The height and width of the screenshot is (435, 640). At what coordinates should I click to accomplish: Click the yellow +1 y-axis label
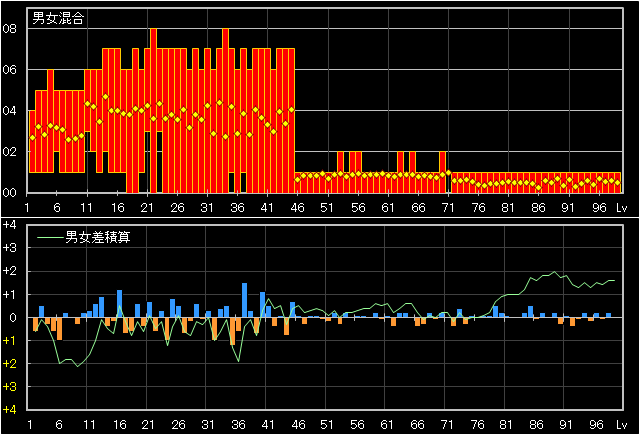click(x=9, y=340)
